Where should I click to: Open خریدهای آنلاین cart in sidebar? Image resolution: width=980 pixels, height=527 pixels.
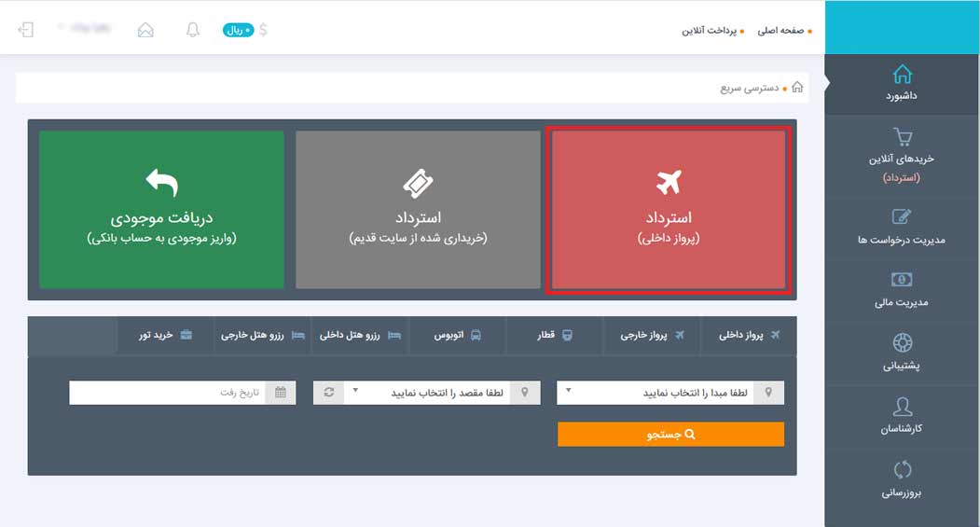(902, 155)
